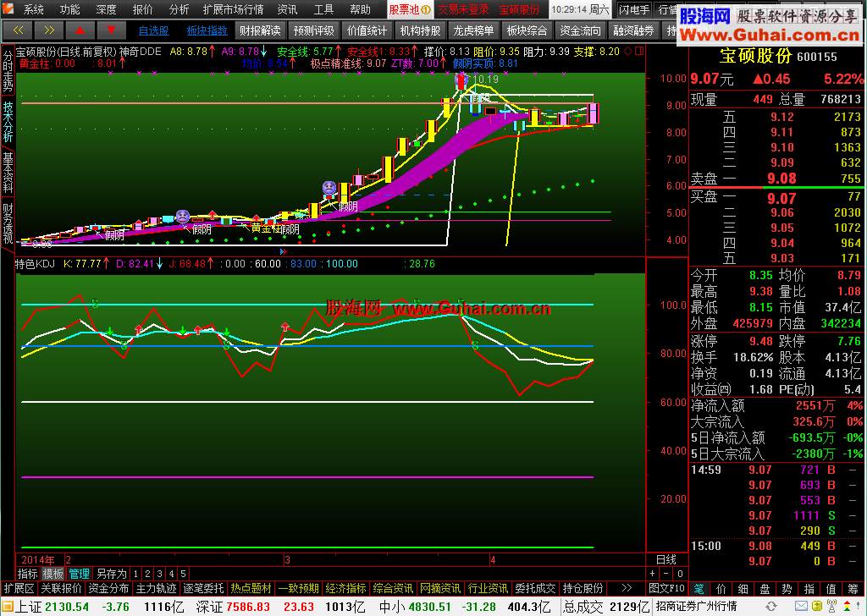Open the 分析 menu
867x616 pixels.
click(179, 9)
